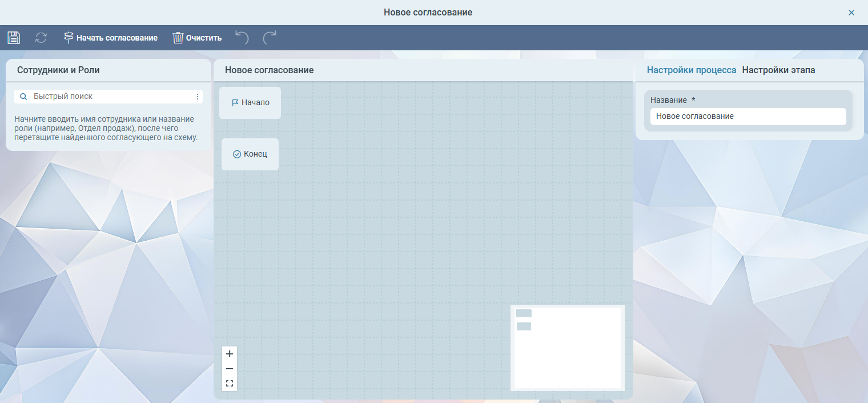Viewport: 868px width, 403px height.
Task: Click the save diskette icon
Action: click(x=14, y=38)
